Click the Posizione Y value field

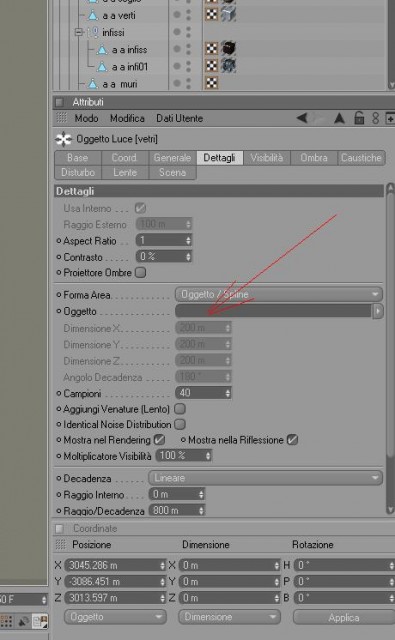115,581
